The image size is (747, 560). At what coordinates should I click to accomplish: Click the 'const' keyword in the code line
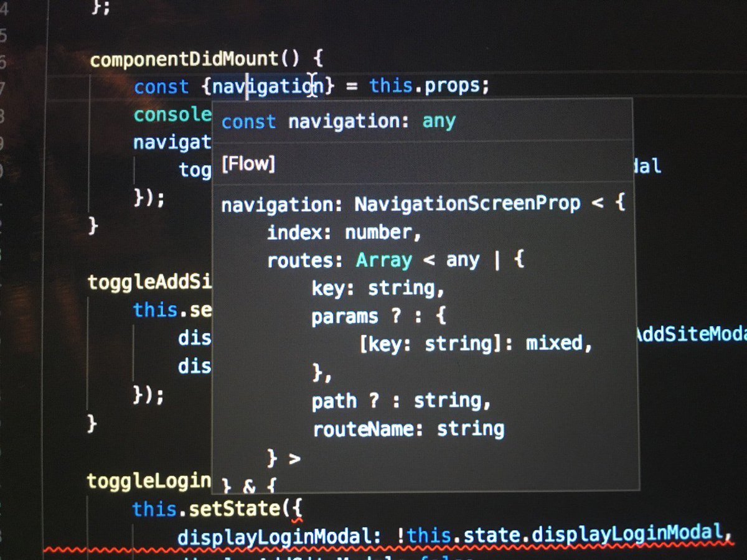click(161, 86)
